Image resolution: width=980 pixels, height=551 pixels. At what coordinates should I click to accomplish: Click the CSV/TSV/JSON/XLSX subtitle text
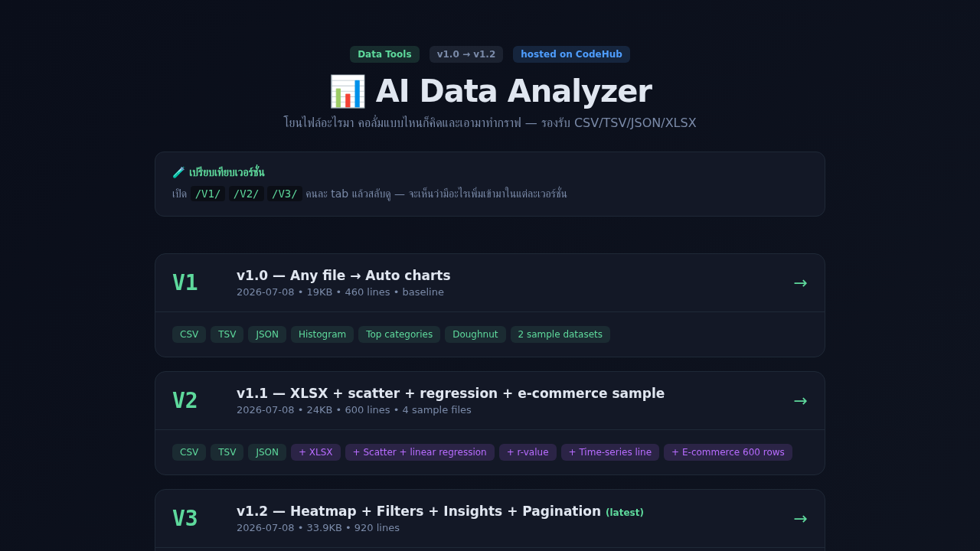click(490, 123)
